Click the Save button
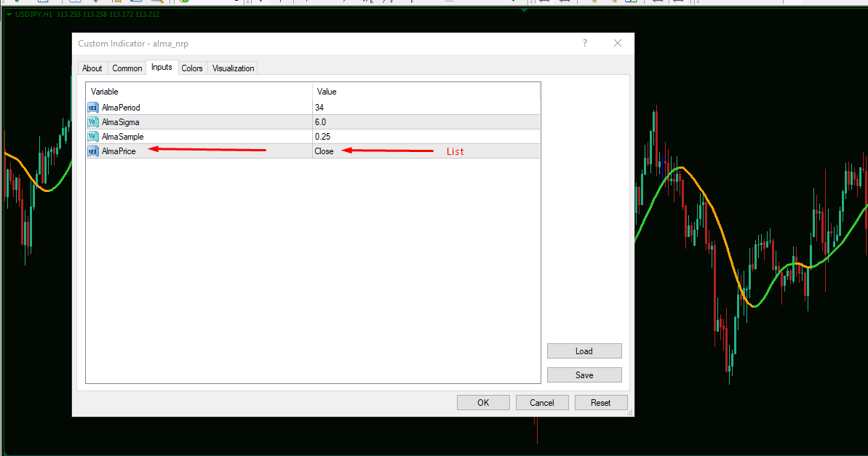The image size is (868, 456). [584, 375]
